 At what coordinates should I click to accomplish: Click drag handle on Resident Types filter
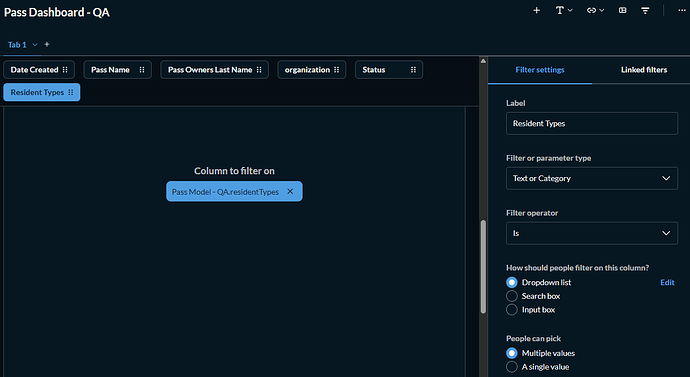[x=71, y=92]
